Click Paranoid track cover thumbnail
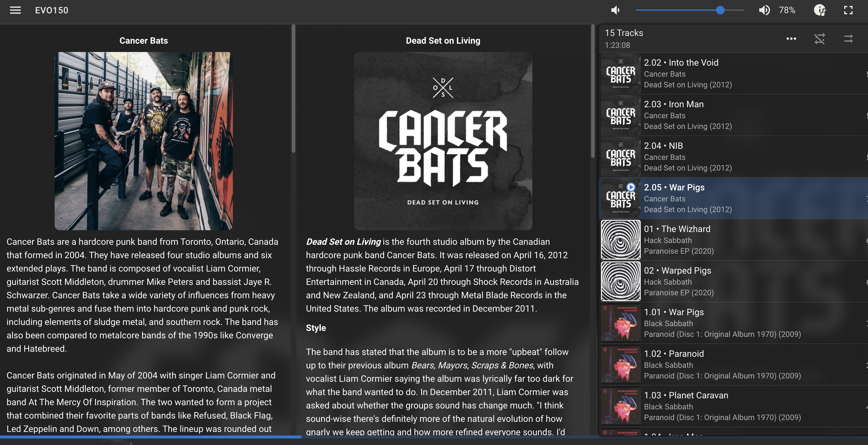The image size is (868, 445). point(621,365)
